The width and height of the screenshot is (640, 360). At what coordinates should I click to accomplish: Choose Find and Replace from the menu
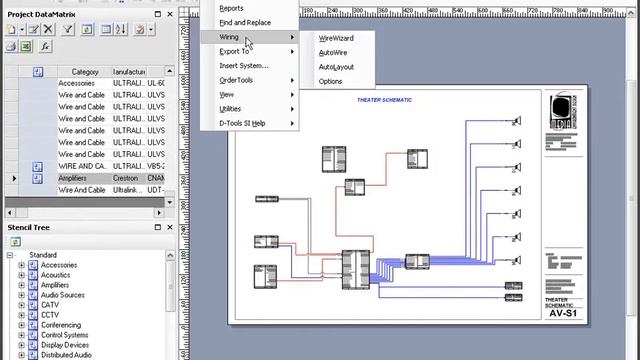(249, 22)
